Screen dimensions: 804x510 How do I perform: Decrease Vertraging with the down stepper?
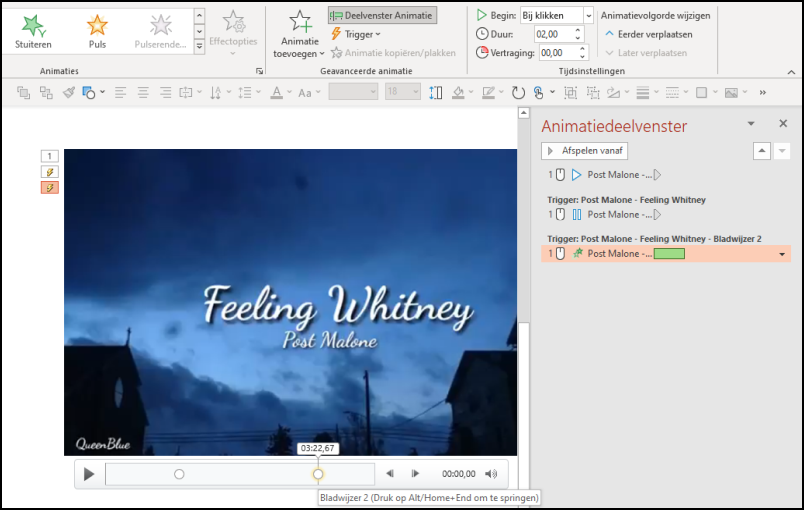[582, 57]
